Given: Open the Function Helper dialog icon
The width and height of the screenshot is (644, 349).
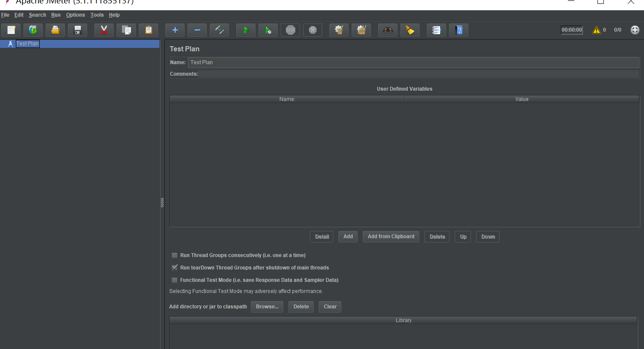Looking at the screenshot, I should (x=436, y=30).
